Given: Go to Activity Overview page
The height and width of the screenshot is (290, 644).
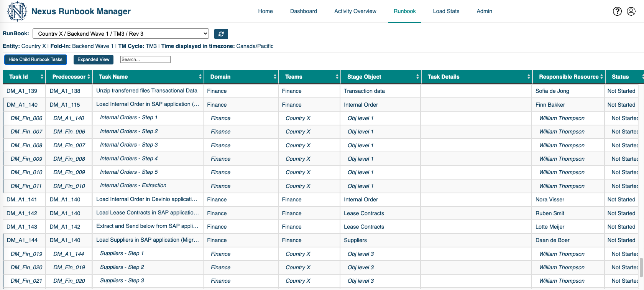Looking at the screenshot, I should (x=355, y=11).
